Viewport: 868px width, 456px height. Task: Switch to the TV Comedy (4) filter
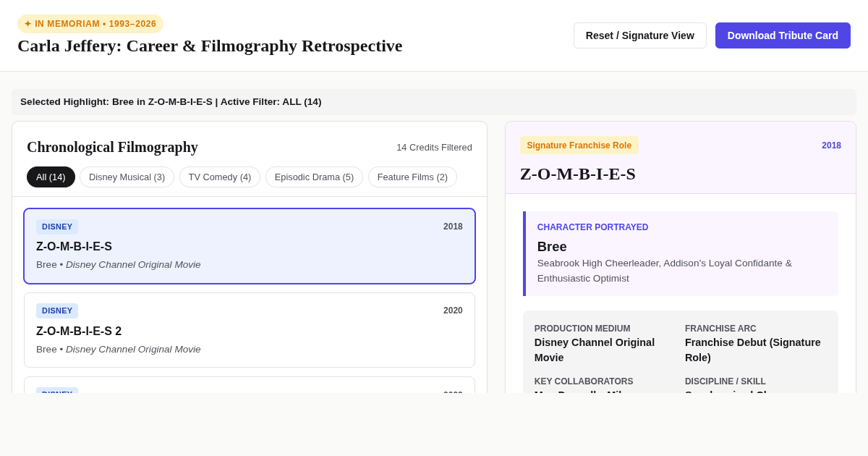(x=220, y=177)
